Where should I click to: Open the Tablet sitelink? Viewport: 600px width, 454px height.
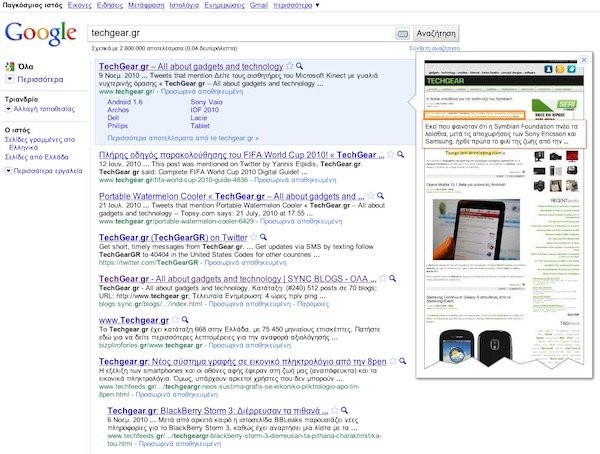pyautogui.click(x=200, y=126)
